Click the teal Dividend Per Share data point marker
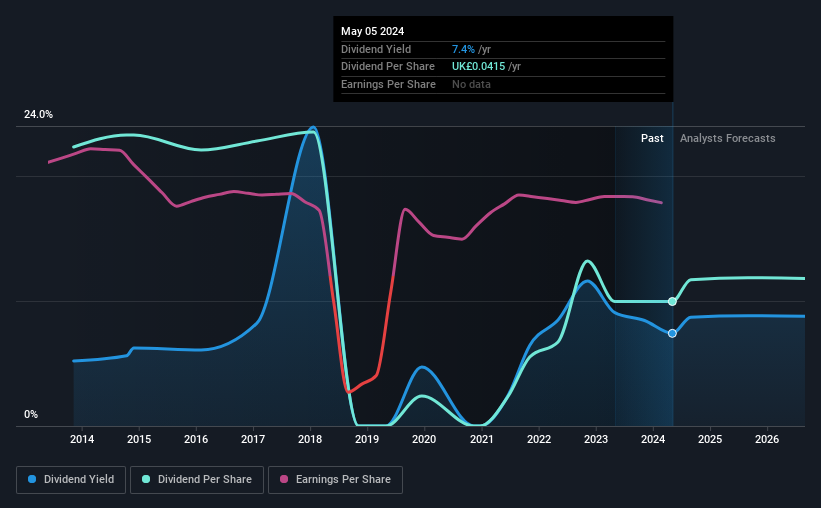Viewport: 821px width, 508px height. point(672,302)
